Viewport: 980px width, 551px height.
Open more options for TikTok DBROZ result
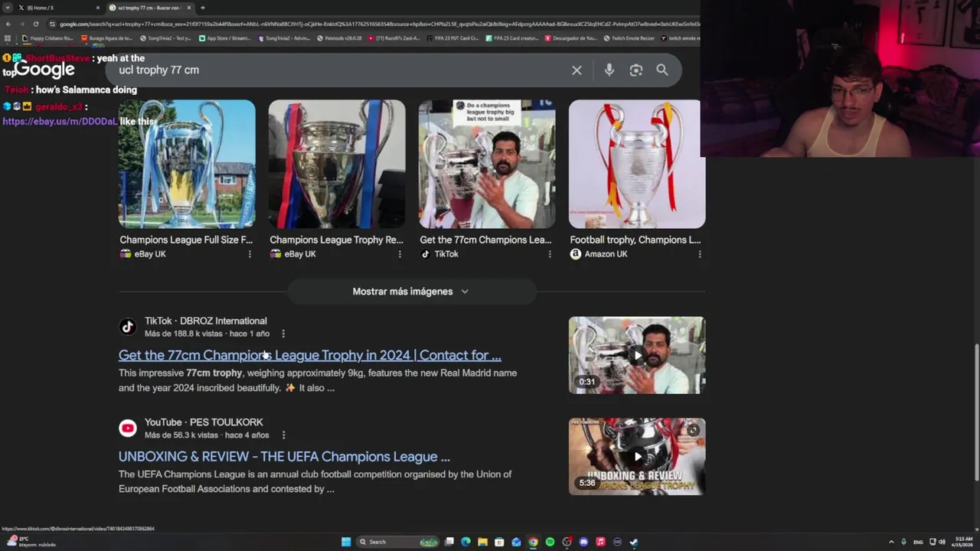[283, 334]
